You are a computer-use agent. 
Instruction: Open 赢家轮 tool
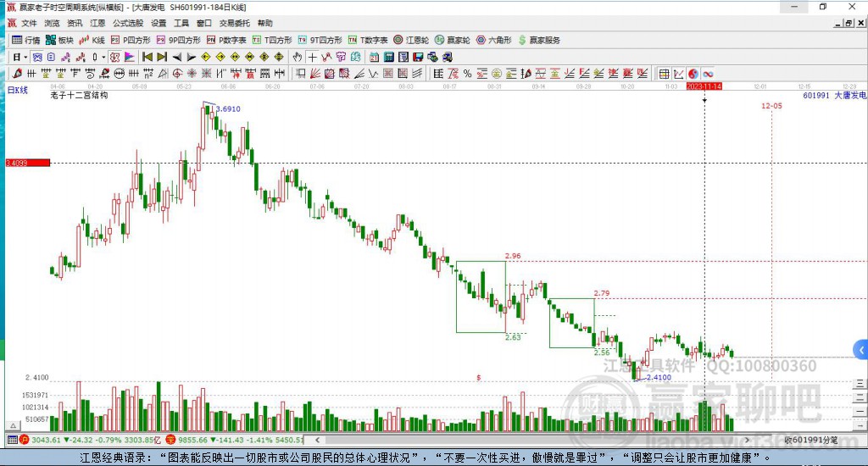point(453,40)
